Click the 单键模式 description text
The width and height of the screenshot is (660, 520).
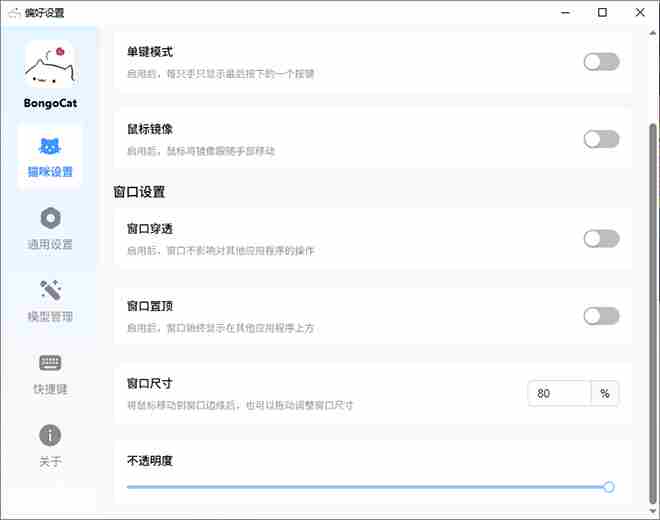[x=221, y=74]
